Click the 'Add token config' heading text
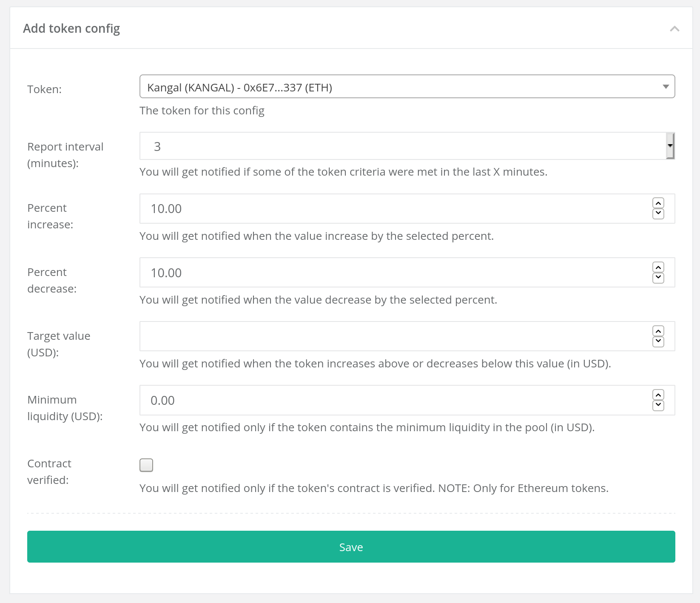 [x=71, y=28]
